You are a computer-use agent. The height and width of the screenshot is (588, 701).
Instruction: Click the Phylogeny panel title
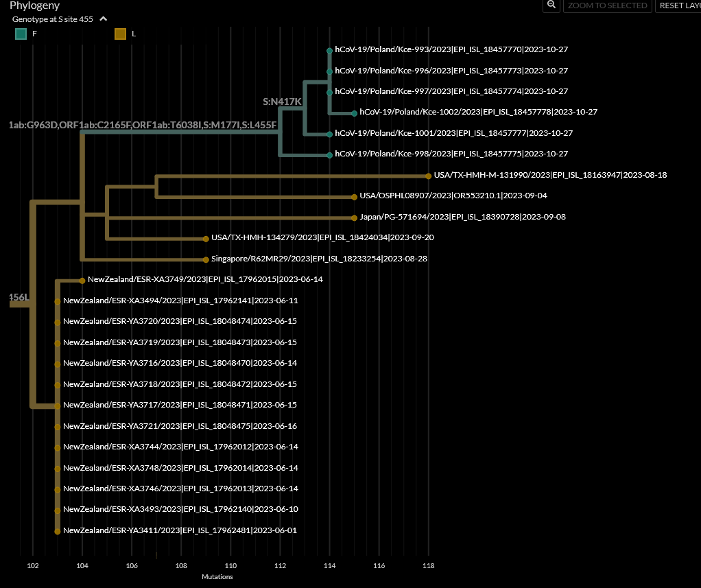click(x=34, y=5)
